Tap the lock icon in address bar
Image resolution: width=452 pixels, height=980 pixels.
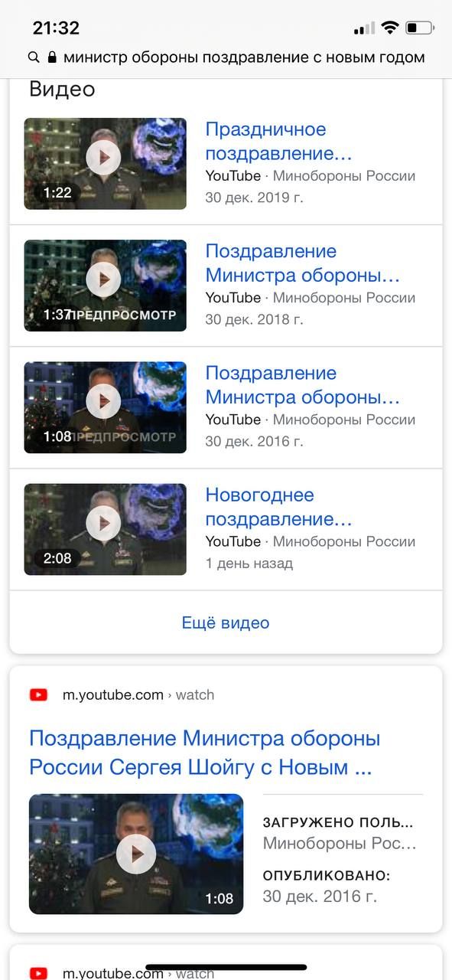point(52,57)
